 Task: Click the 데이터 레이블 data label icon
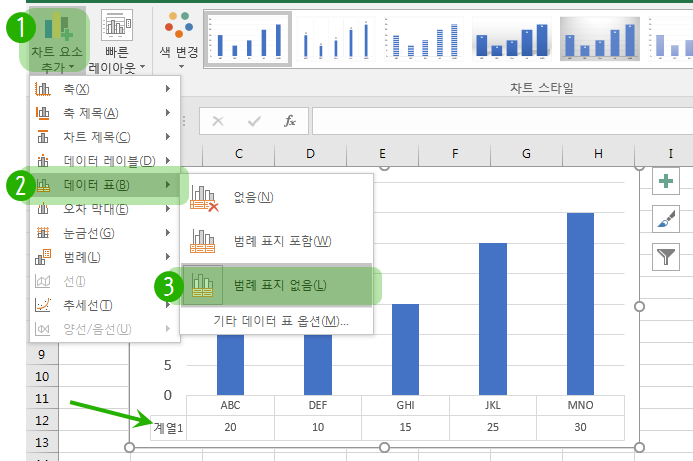43,160
